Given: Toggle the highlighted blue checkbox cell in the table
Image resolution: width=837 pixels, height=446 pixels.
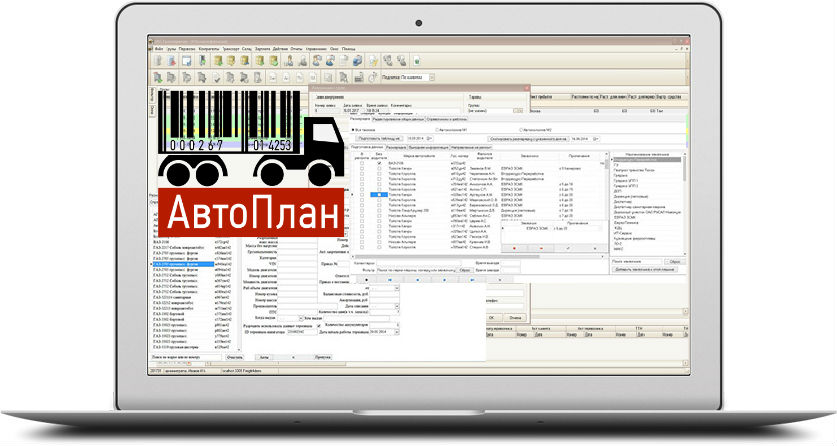Looking at the screenshot, I should (379, 195).
